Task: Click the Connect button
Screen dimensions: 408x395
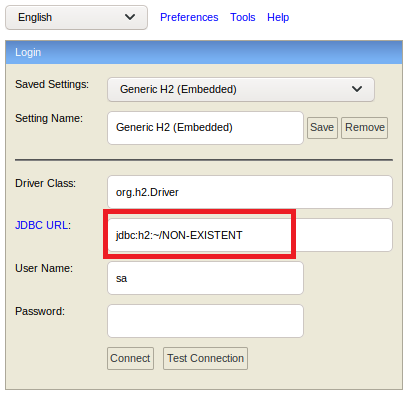Action: tap(130, 358)
